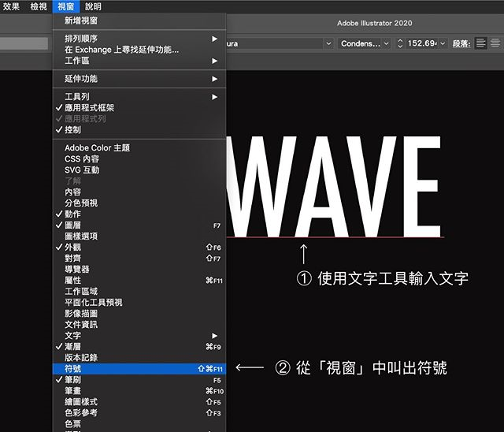504x432 pixels.
Task: Toggle the 筆刷 panel checkmark
Action: [139, 379]
